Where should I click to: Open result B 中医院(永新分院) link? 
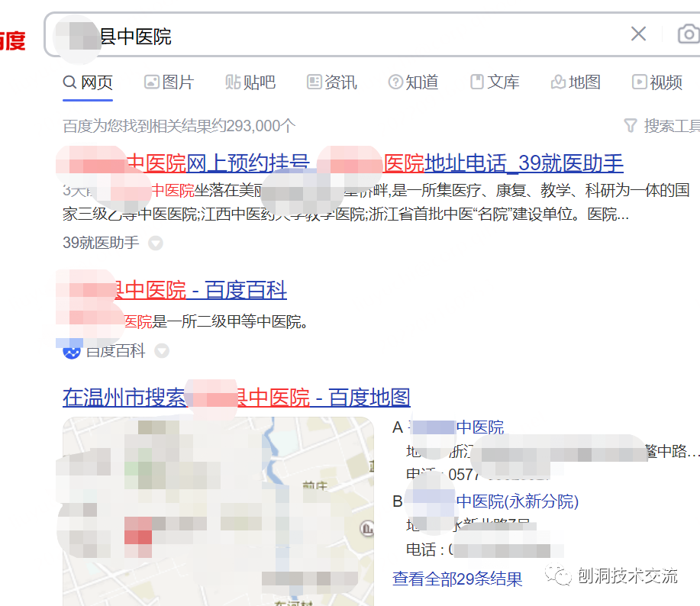point(518,501)
